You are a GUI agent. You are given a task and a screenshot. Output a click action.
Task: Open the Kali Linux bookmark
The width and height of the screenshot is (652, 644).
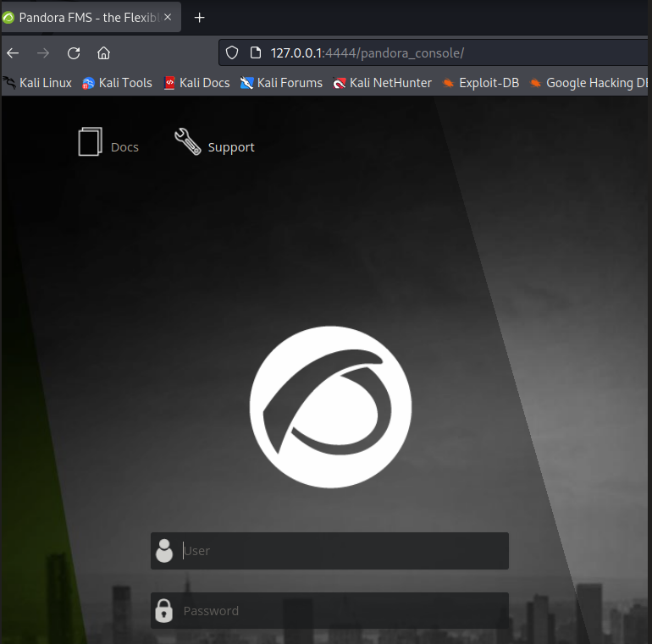(38, 83)
